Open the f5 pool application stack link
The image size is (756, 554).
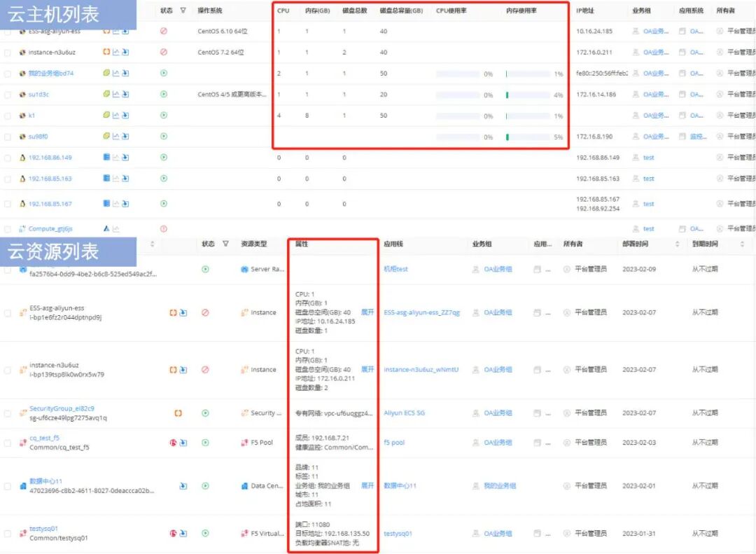tap(394, 443)
